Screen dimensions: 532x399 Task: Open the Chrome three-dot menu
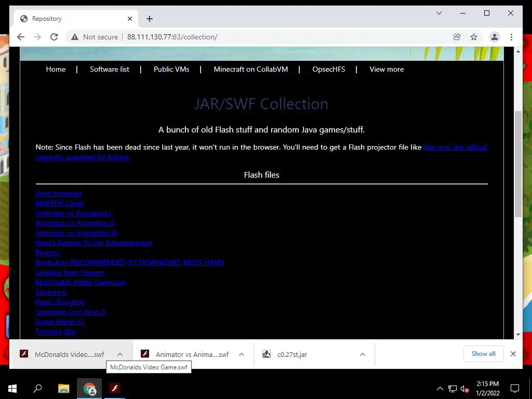[511, 37]
